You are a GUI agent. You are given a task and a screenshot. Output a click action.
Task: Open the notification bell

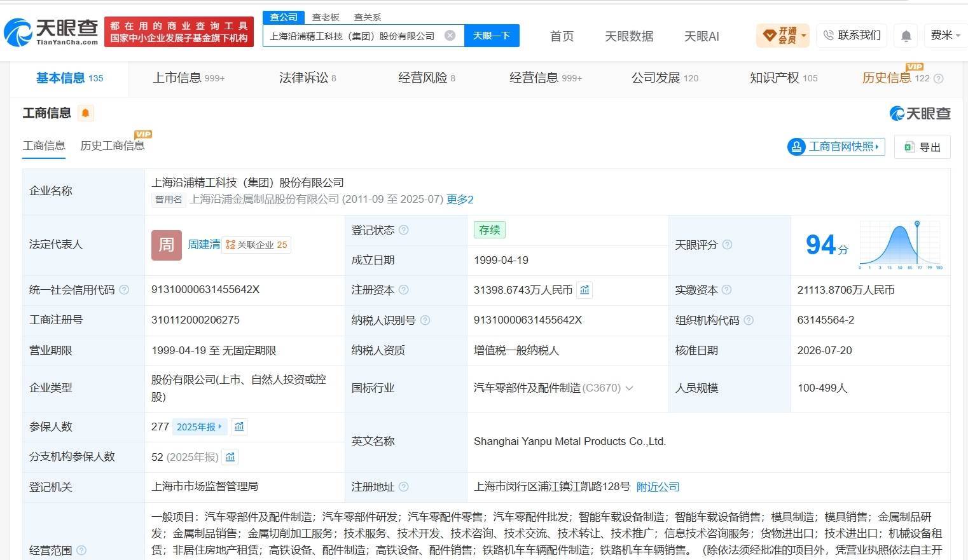click(906, 36)
